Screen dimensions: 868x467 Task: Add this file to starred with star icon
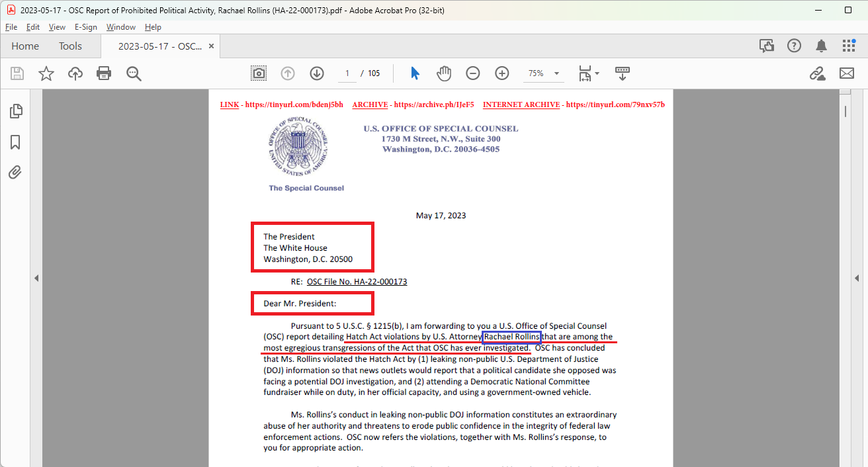(46, 73)
